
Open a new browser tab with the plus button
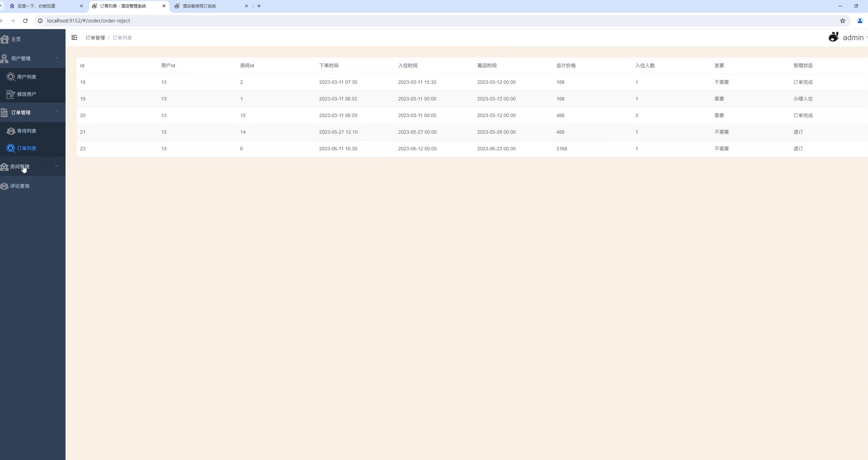pos(259,6)
